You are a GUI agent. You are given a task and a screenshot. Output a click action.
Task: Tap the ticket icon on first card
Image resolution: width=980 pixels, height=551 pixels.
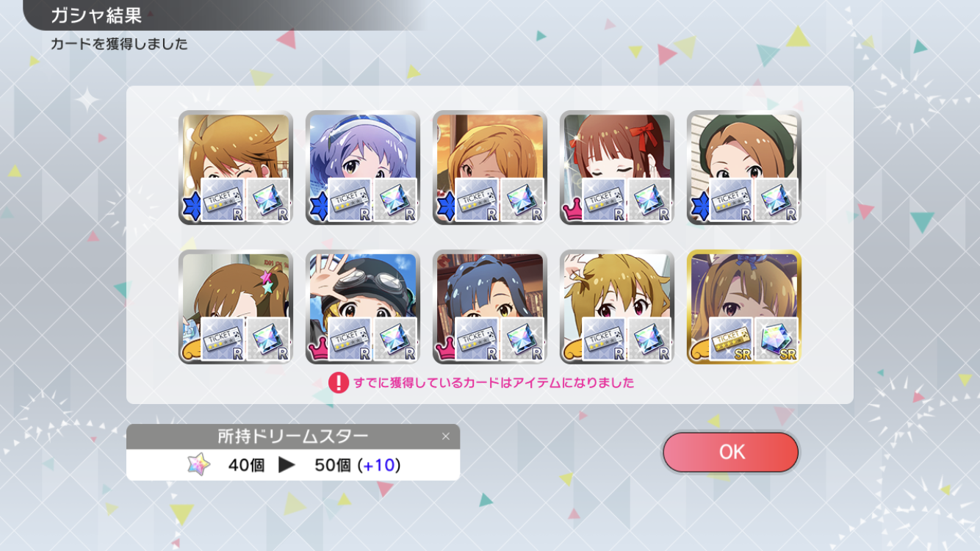[x=223, y=201]
